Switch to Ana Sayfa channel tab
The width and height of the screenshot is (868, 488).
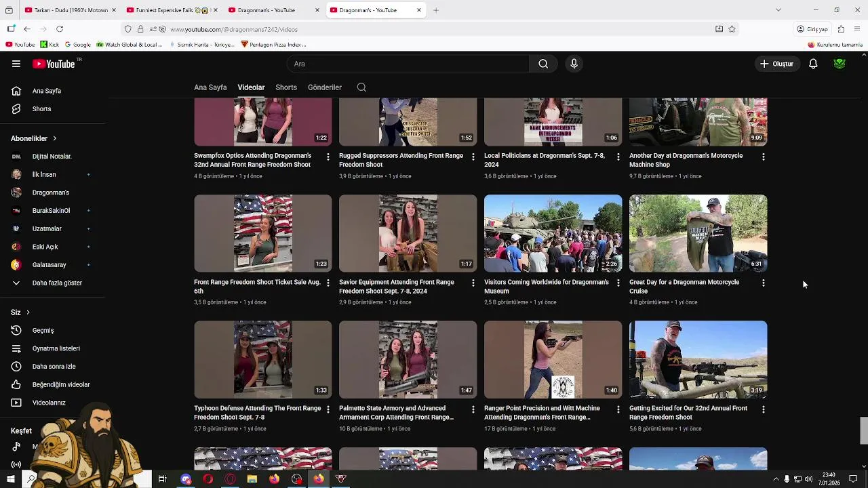point(210,87)
